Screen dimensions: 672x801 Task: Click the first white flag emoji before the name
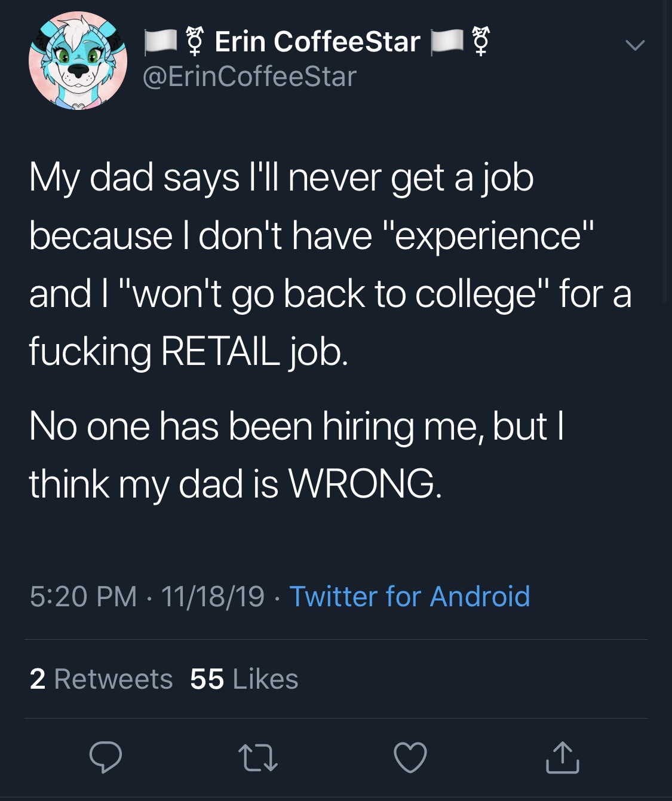pyautogui.click(x=161, y=42)
